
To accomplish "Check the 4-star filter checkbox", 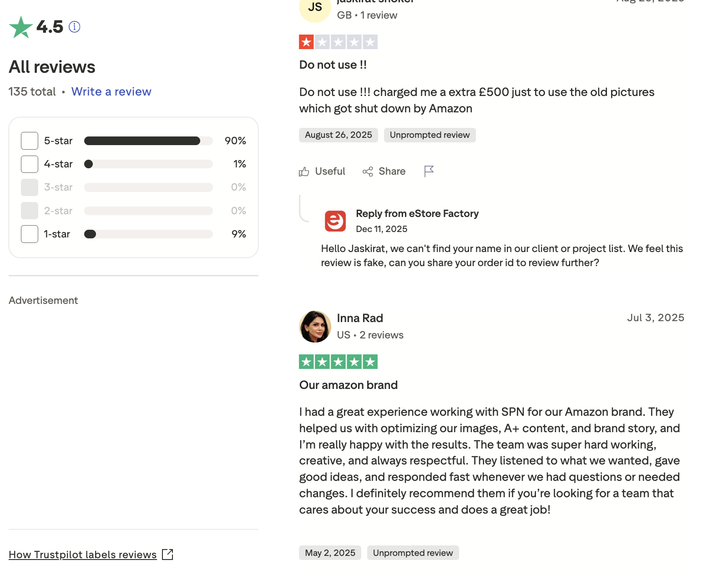I will (x=30, y=164).
